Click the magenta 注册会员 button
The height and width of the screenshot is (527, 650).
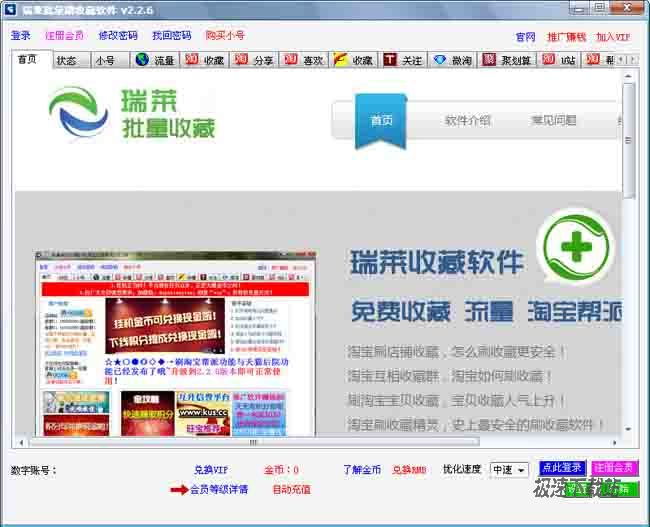615,468
